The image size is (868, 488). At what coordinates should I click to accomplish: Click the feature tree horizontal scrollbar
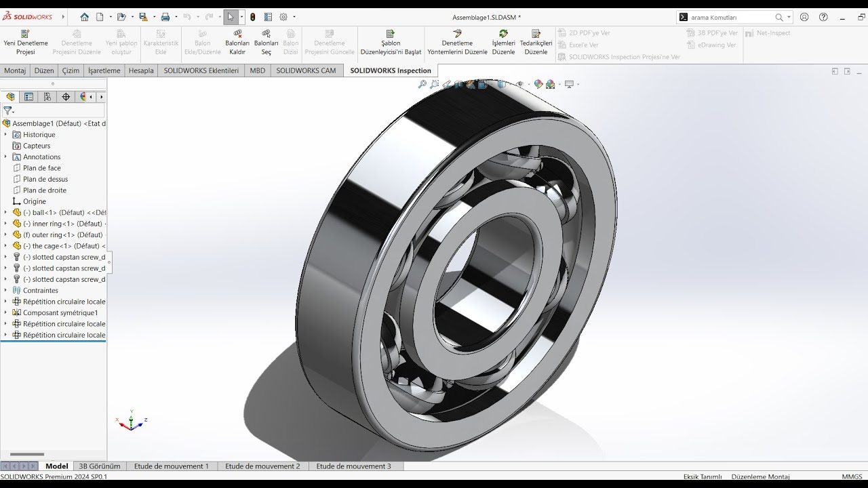tap(27, 455)
